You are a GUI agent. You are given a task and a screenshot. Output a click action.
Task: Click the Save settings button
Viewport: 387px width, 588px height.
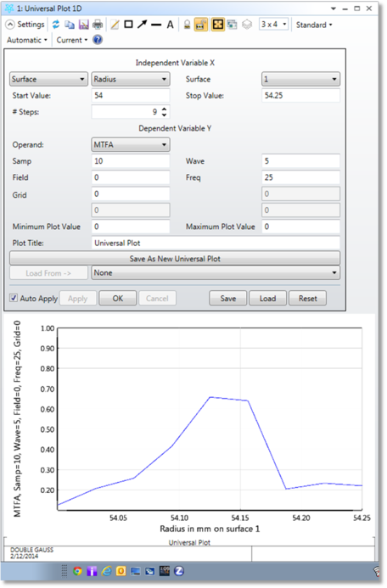tap(228, 299)
